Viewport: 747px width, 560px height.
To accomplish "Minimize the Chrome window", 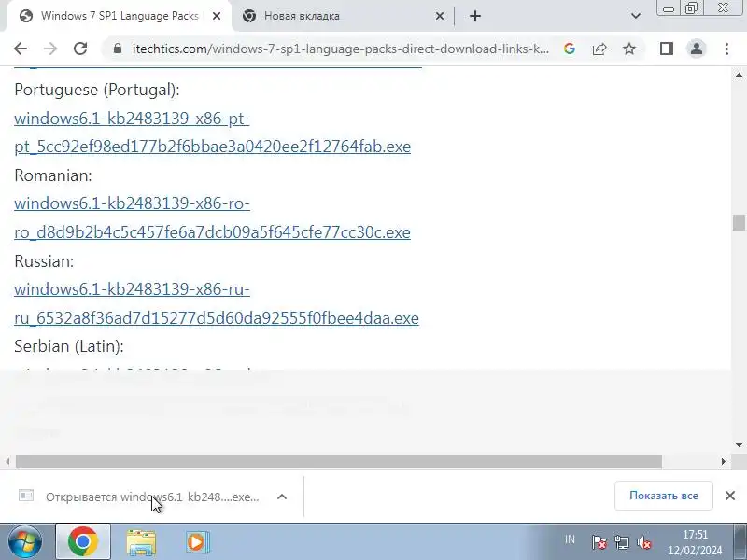I will pos(669,8).
